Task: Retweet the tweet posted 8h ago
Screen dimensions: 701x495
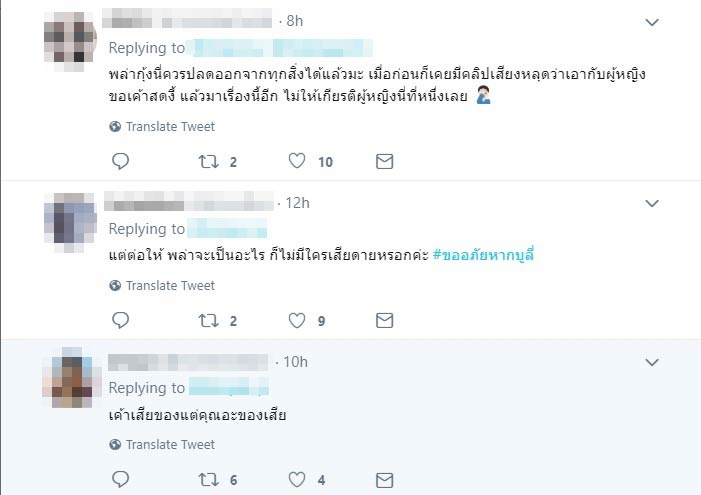Action: tap(208, 161)
